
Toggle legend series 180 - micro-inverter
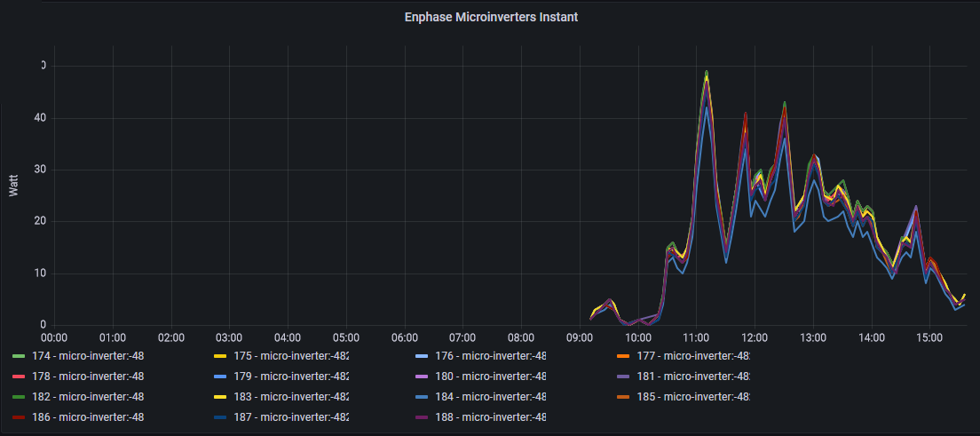click(489, 377)
